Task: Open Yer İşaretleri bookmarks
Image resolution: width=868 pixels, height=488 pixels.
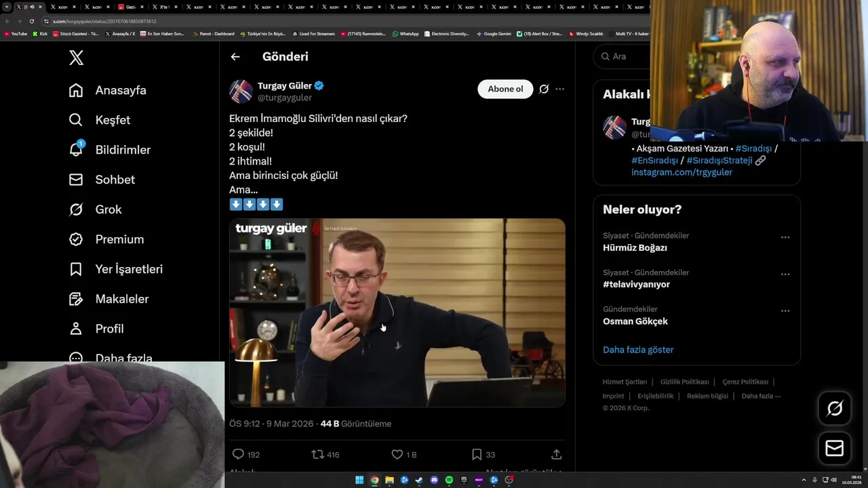Action: click(x=116, y=269)
